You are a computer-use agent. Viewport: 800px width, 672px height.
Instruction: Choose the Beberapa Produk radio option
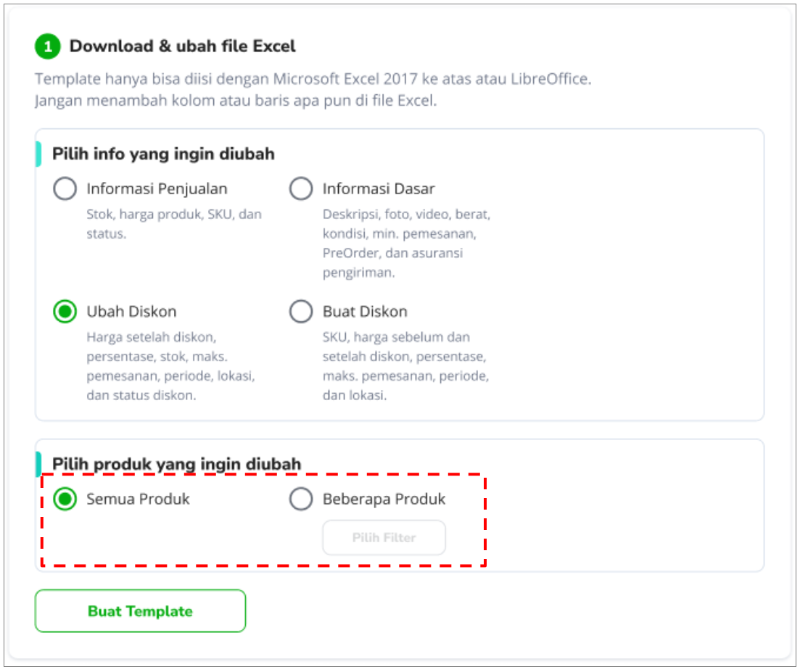301,499
